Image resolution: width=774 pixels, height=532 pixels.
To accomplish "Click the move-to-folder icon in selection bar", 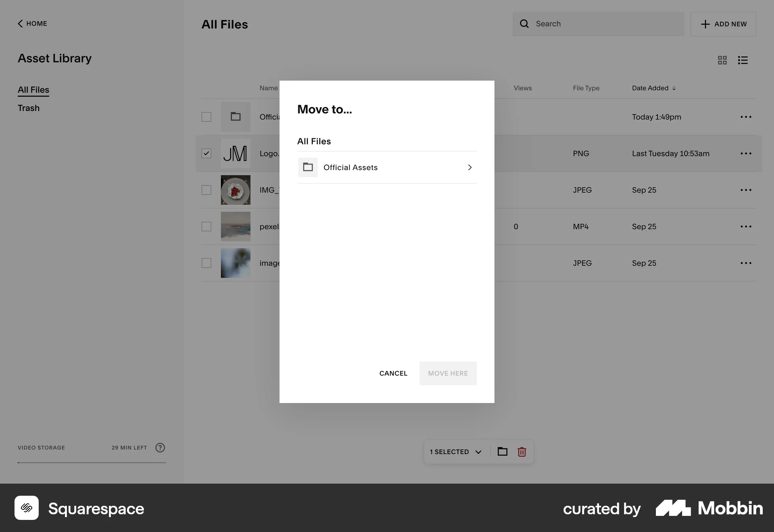I will [x=502, y=452].
